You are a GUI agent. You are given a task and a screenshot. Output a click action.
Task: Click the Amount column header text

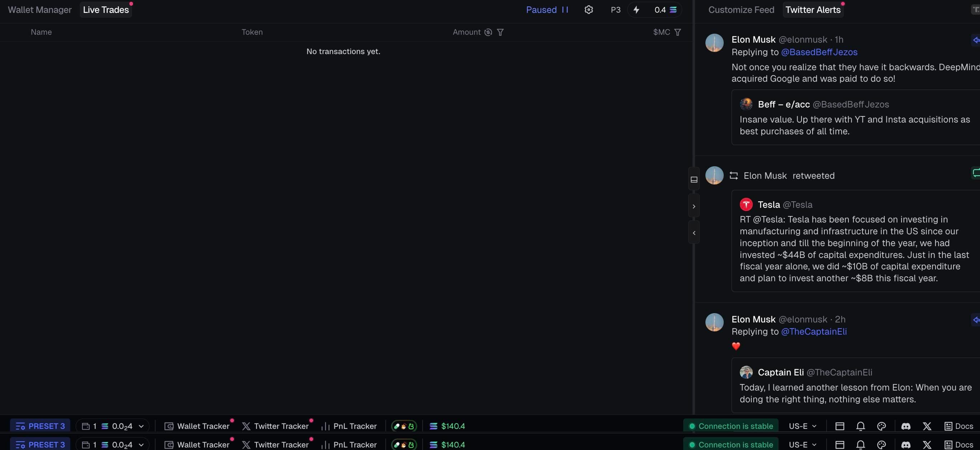pyautogui.click(x=466, y=32)
